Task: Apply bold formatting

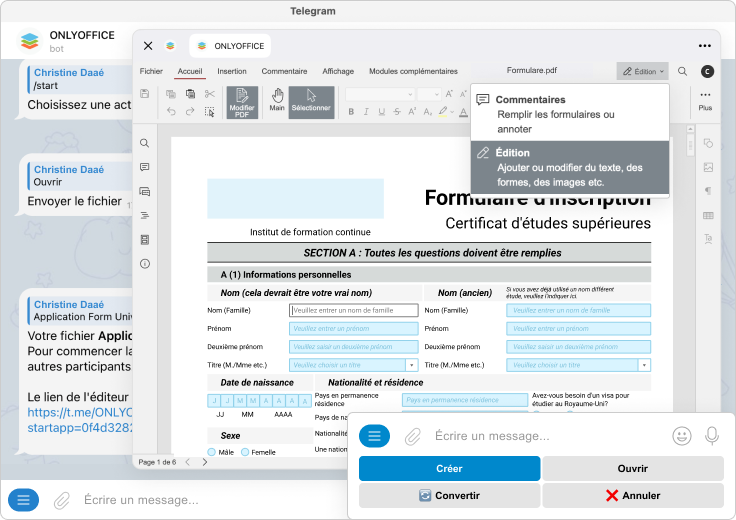Action: tap(351, 112)
